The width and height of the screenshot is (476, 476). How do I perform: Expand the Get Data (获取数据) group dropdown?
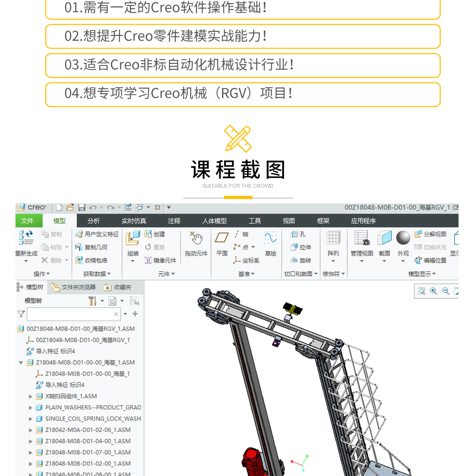[x=97, y=274]
